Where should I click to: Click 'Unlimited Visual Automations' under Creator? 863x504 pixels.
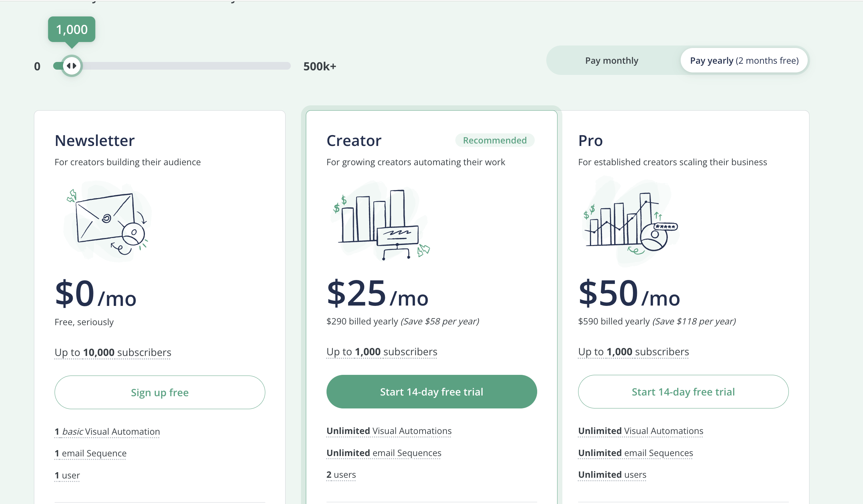click(x=389, y=430)
